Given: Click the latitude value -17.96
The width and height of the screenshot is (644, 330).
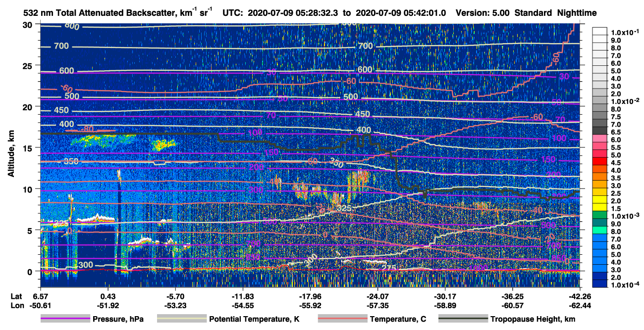Looking at the screenshot, I should 310,296.
